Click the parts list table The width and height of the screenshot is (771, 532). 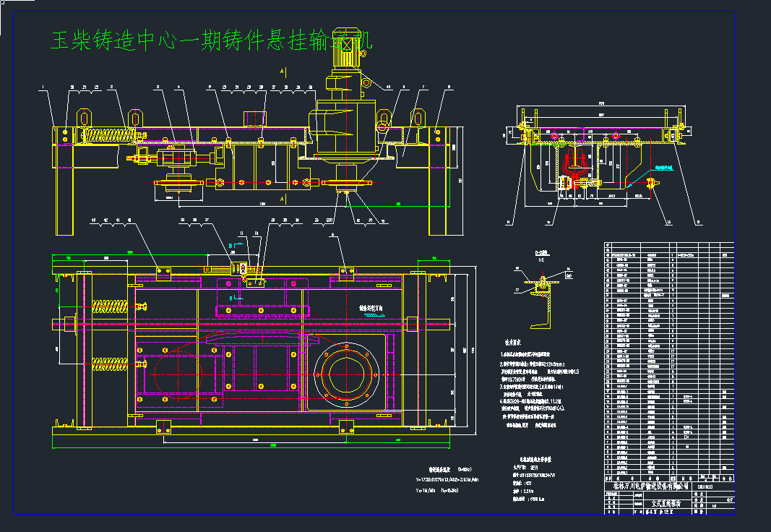click(668, 361)
